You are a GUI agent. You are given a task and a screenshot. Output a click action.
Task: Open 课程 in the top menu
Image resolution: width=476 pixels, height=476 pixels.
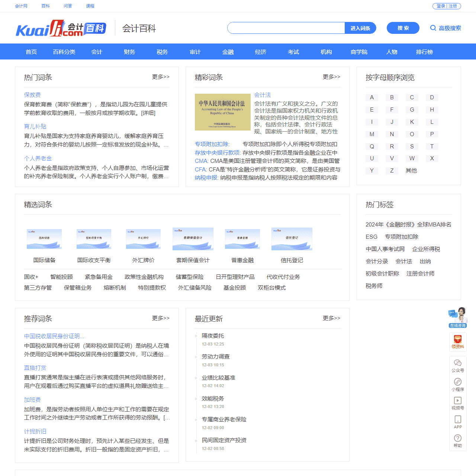[x=90, y=6]
